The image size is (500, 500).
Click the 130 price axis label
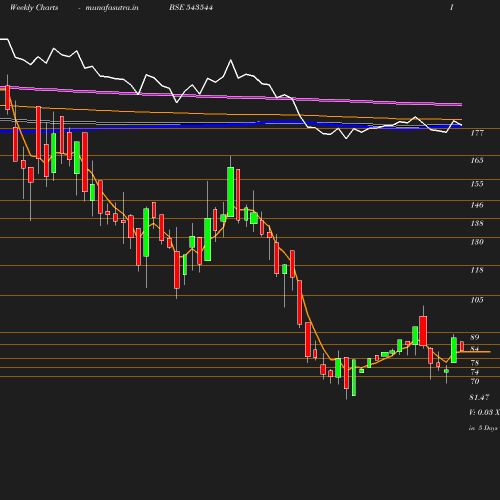(x=477, y=242)
